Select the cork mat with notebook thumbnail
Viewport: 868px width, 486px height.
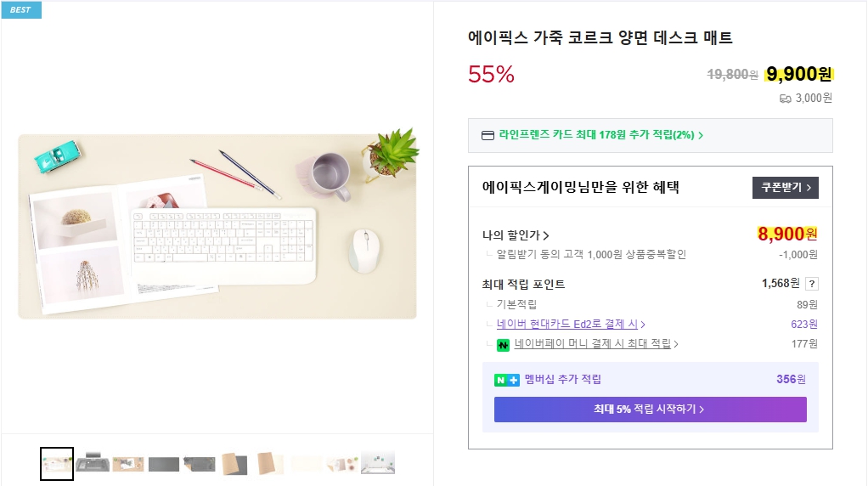point(128,463)
